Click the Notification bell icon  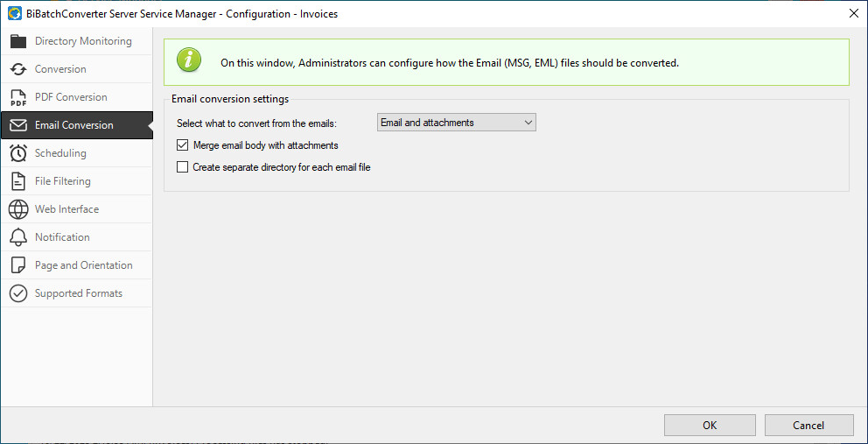(18, 237)
